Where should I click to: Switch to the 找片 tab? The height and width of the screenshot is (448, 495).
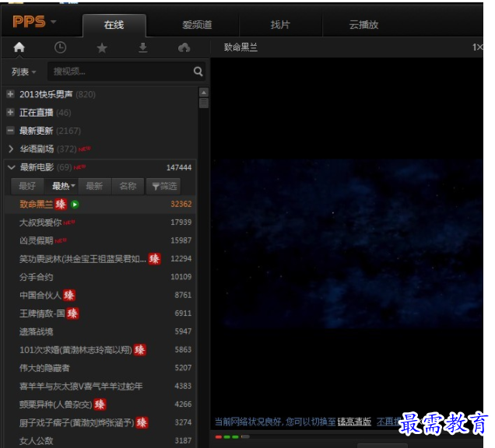tap(280, 25)
